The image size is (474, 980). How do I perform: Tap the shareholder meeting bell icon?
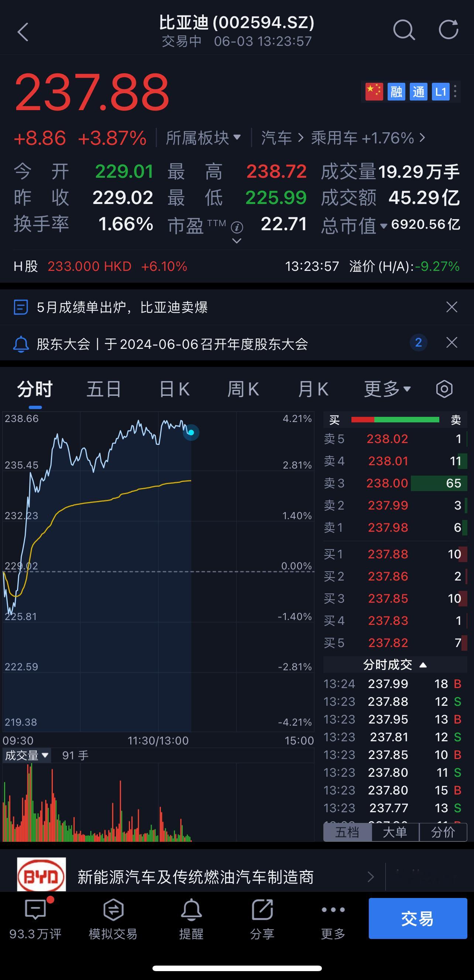(x=21, y=344)
